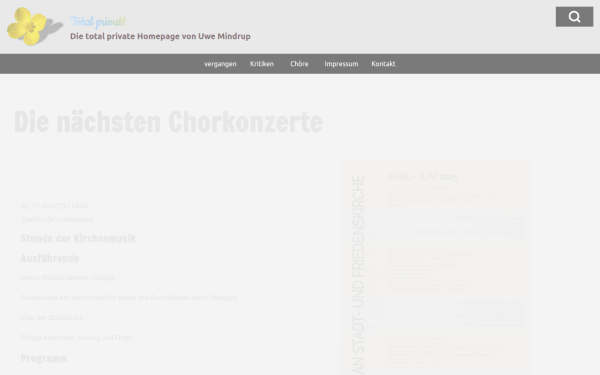Viewport: 600px width, 375px height.
Task: Click 'Stadtkirche Ludwigsburg' venue text
Action: (57, 219)
